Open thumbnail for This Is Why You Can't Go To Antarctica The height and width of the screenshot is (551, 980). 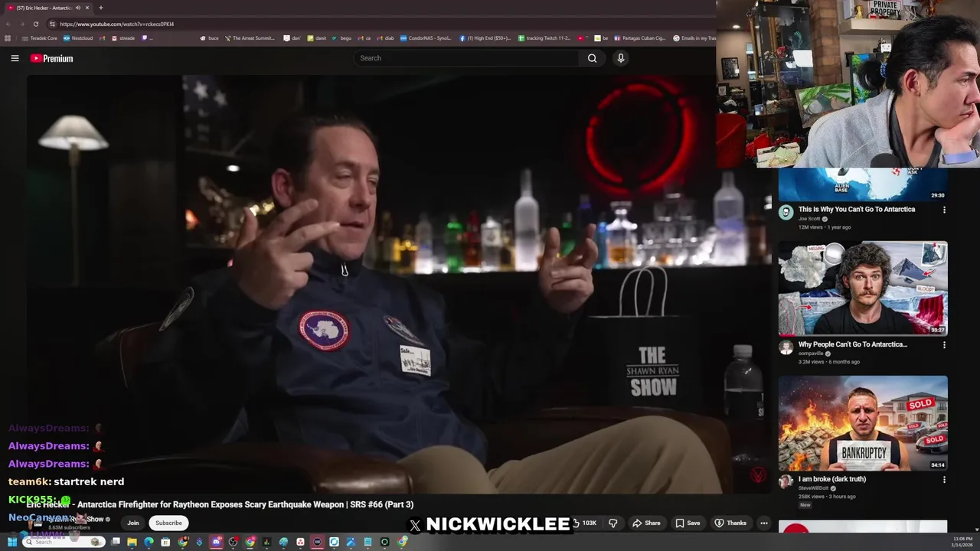863,185
